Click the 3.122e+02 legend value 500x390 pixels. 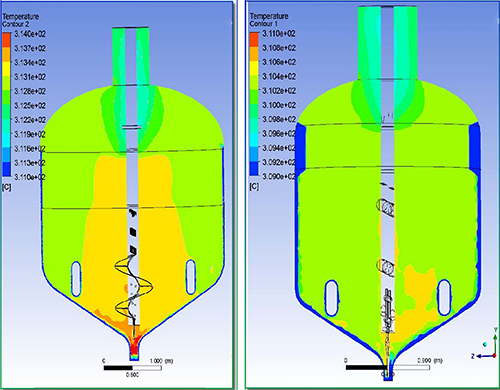click(x=30, y=120)
